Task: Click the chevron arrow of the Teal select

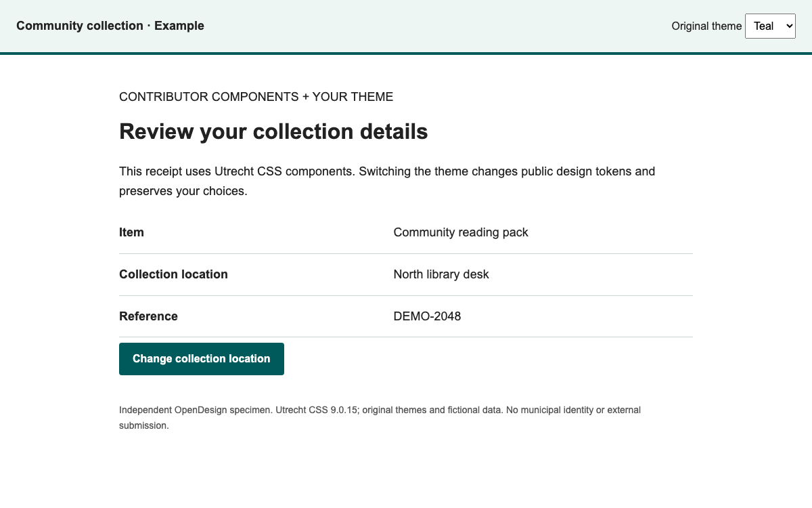Action: click(789, 26)
